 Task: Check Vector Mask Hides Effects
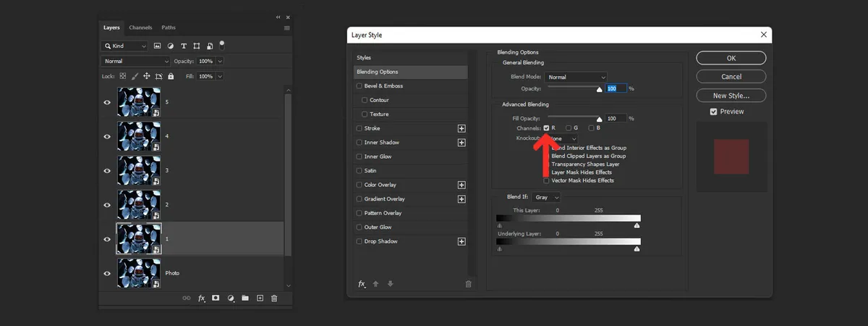[546, 180]
